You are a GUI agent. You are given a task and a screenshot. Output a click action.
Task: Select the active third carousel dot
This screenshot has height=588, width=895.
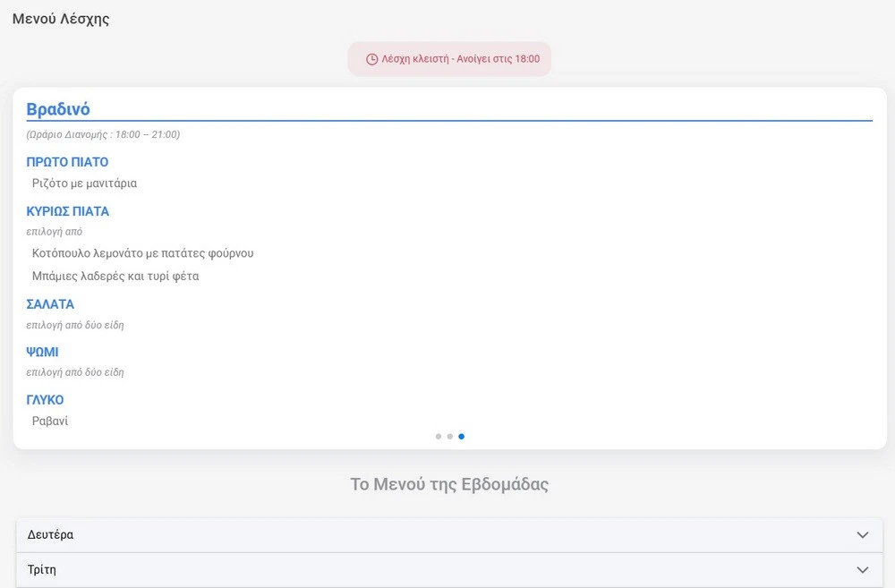461,437
